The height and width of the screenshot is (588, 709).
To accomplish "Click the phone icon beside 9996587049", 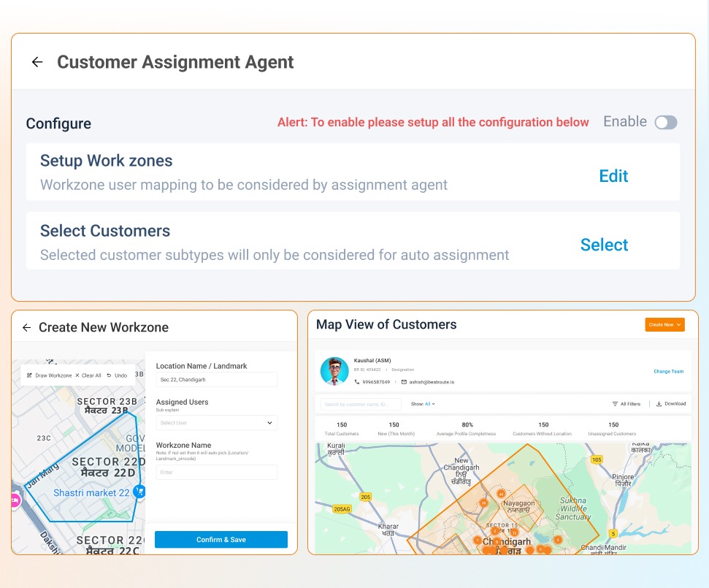I will click(x=357, y=382).
